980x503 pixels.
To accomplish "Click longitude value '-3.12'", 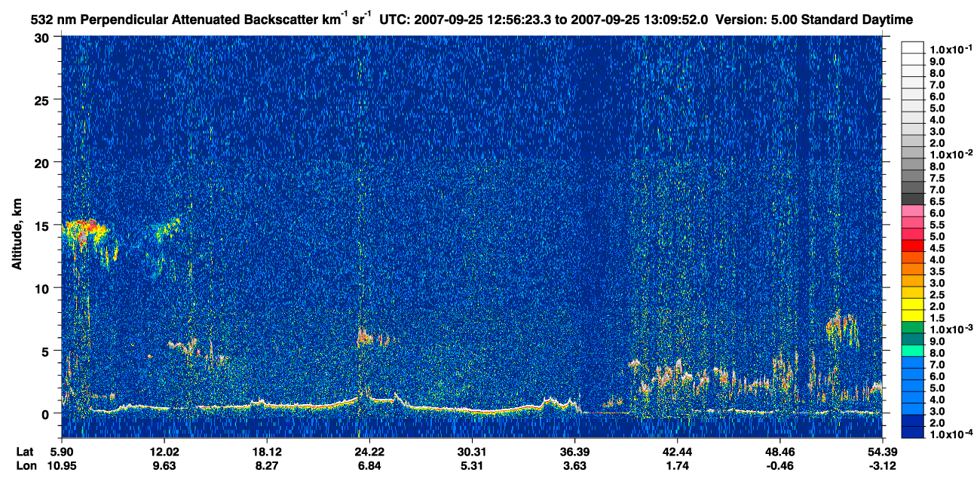I will point(882,466).
